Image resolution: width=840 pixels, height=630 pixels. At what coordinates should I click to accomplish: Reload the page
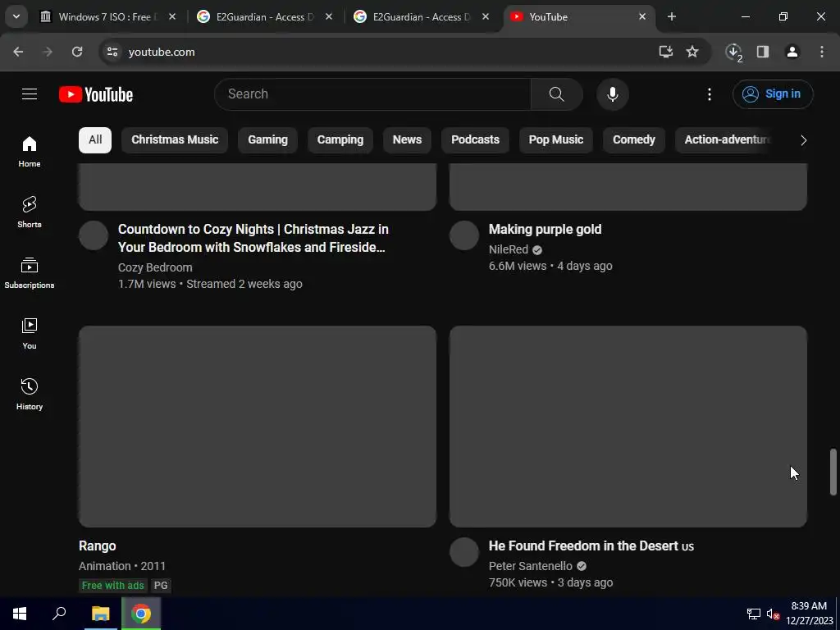tap(77, 52)
